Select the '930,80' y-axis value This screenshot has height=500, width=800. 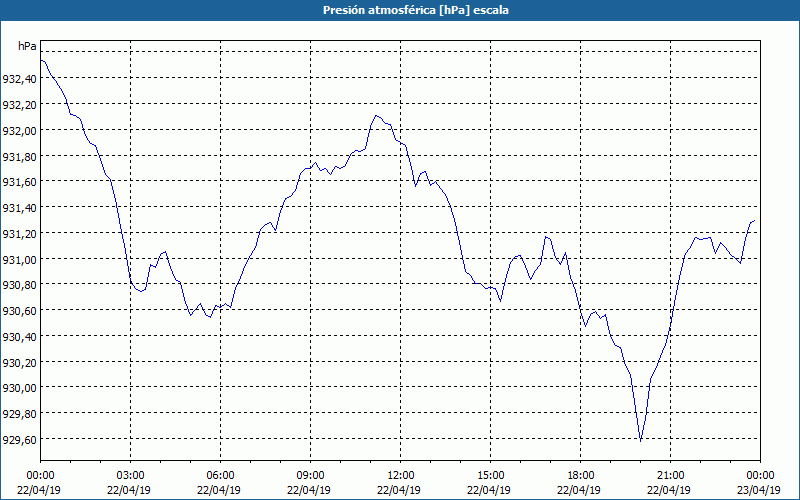[19, 285]
